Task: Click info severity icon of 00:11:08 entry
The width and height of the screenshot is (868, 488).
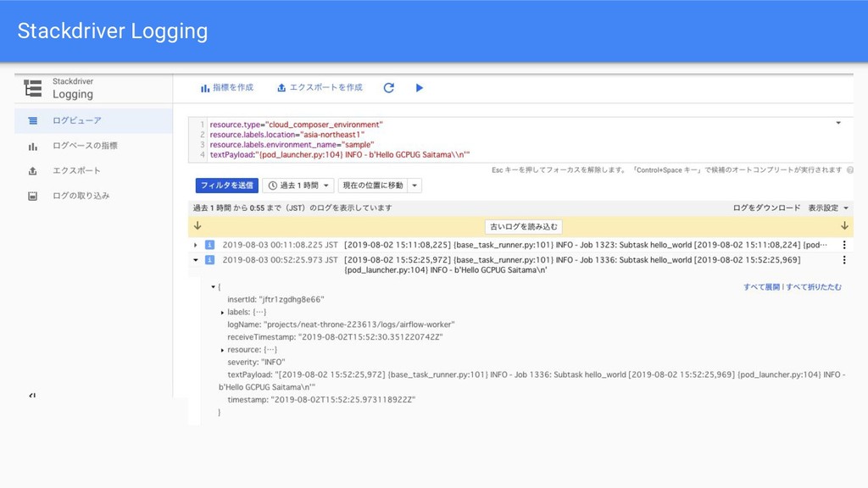Action: click(210, 245)
